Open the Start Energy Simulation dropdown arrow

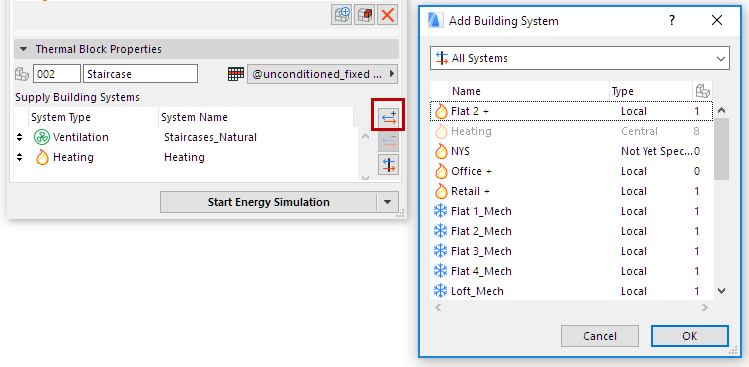387,202
